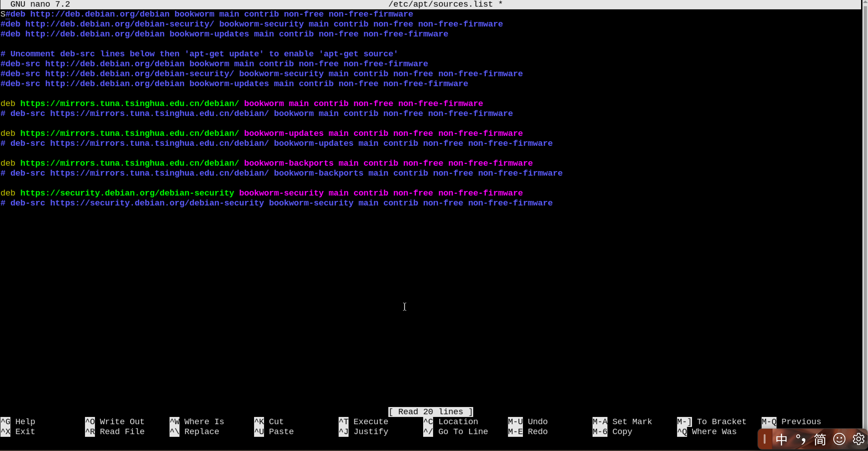Place cursor on tsinghua bookworm-backports deb line

pos(266,163)
